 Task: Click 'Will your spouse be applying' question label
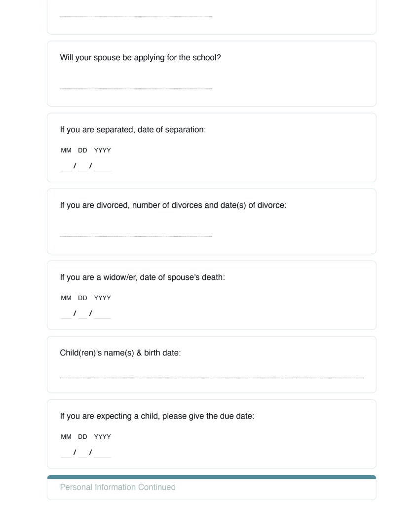[140, 58]
